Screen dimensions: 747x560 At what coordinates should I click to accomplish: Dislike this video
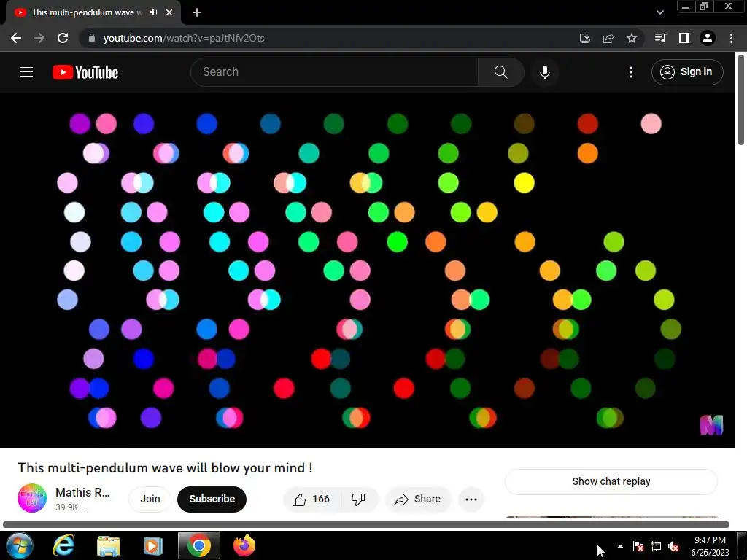(359, 499)
